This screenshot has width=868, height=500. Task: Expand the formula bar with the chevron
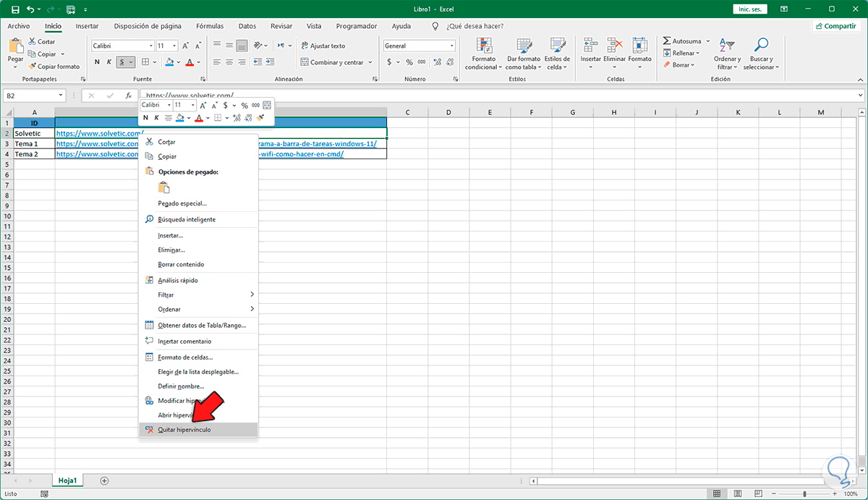pos(860,95)
